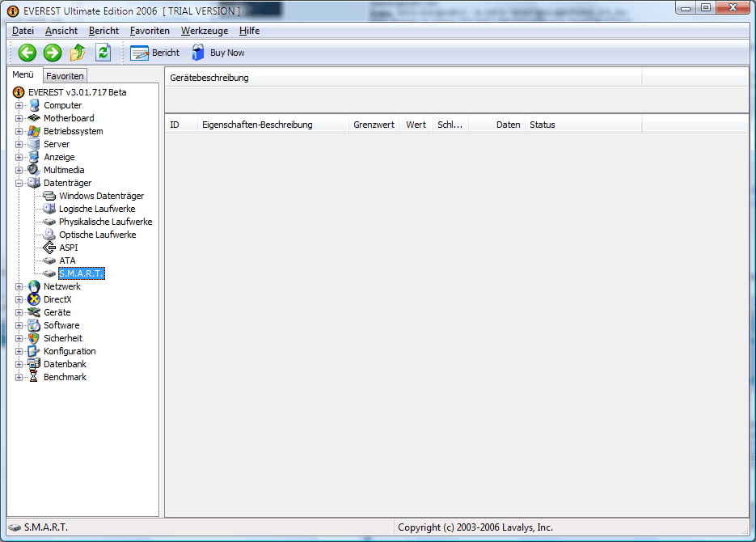The image size is (756, 542).
Task: Expand the Betriebssystem tree node
Action: click(19, 131)
